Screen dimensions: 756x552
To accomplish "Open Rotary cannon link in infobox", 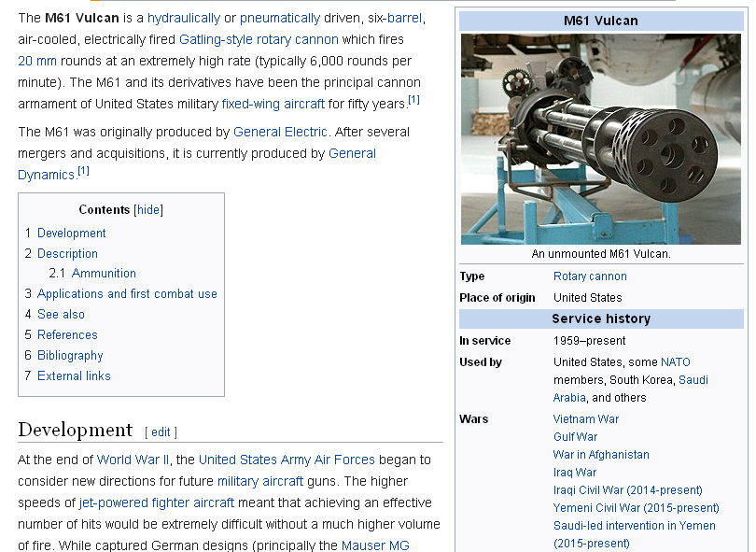I will point(590,276).
